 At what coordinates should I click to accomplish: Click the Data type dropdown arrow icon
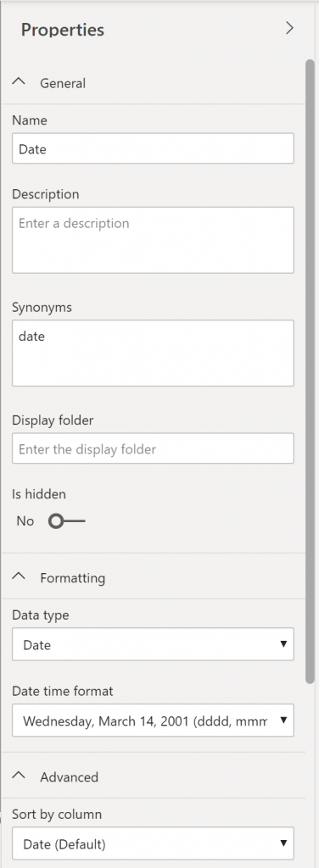[x=283, y=644]
